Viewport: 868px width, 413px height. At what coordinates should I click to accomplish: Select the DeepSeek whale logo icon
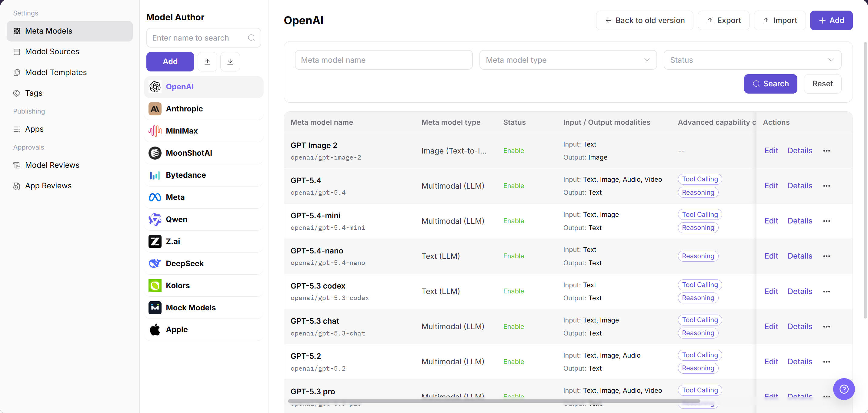[155, 263]
